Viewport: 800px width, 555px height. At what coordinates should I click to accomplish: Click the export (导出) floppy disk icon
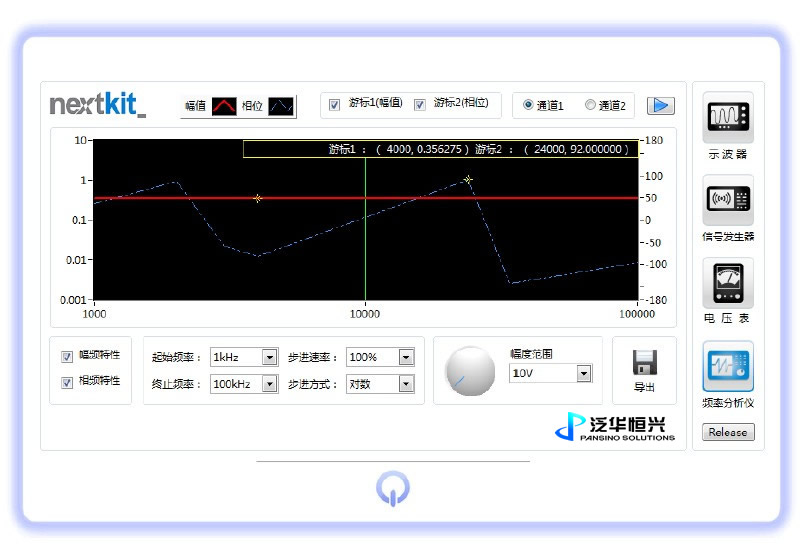coord(644,362)
